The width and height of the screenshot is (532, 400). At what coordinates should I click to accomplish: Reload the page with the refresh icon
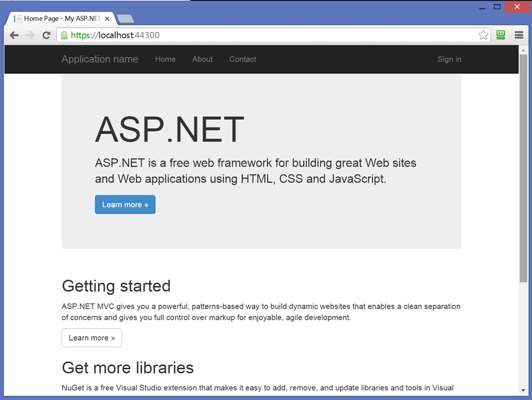coord(46,35)
